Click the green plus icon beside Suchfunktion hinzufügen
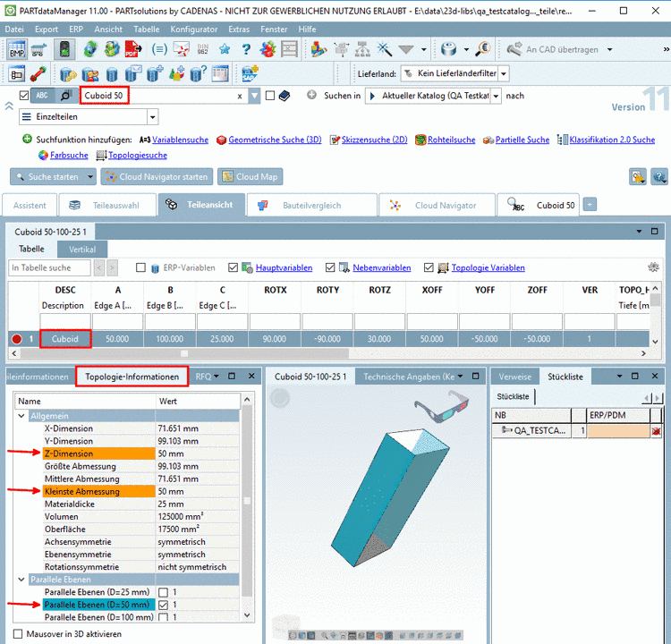The height and width of the screenshot is (644, 671). click(27, 140)
